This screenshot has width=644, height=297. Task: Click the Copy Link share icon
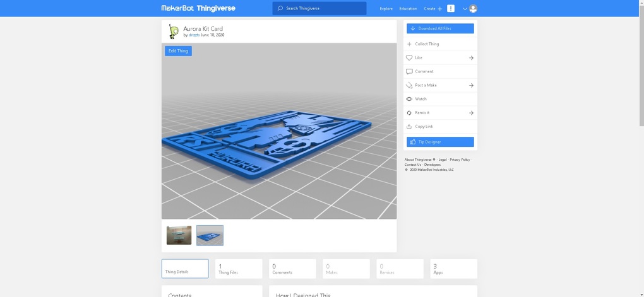tap(409, 127)
